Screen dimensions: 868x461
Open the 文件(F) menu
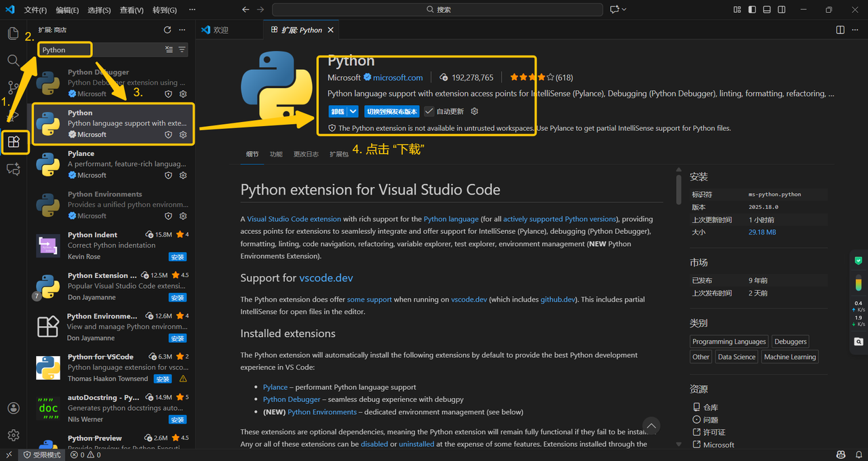pos(35,10)
